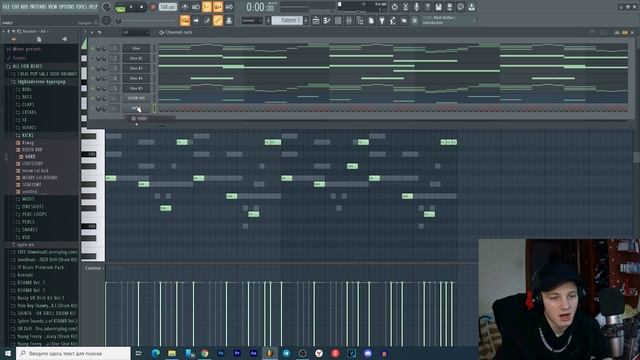The height and width of the screenshot is (360, 640).
Task: Open the Control lane selector in piano roll
Action: click(93, 268)
